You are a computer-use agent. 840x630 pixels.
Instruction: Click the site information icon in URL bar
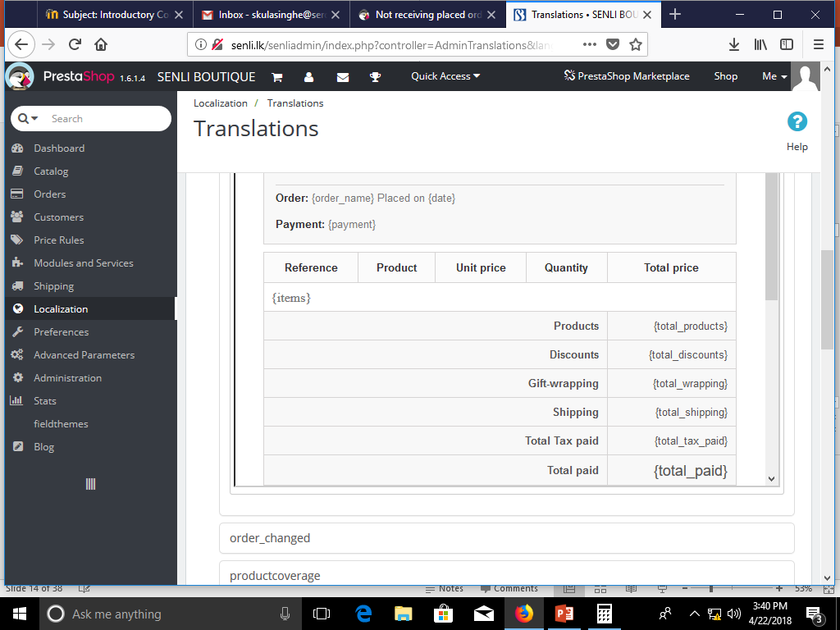coord(201,44)
